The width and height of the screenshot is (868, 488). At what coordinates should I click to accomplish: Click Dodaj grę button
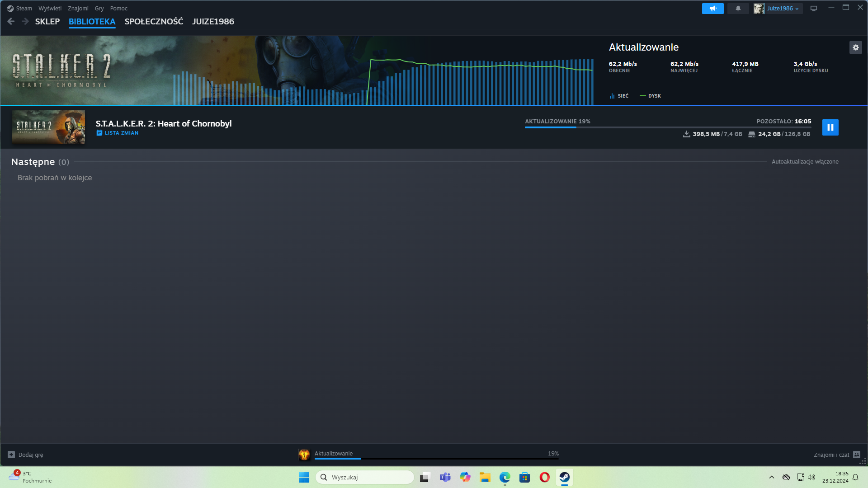(25, 455)
